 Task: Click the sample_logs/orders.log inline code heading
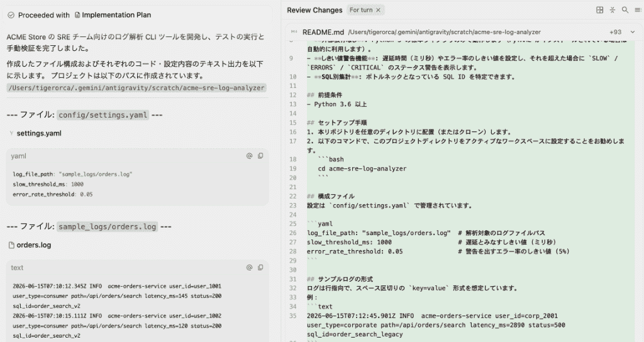click(107, 226)
